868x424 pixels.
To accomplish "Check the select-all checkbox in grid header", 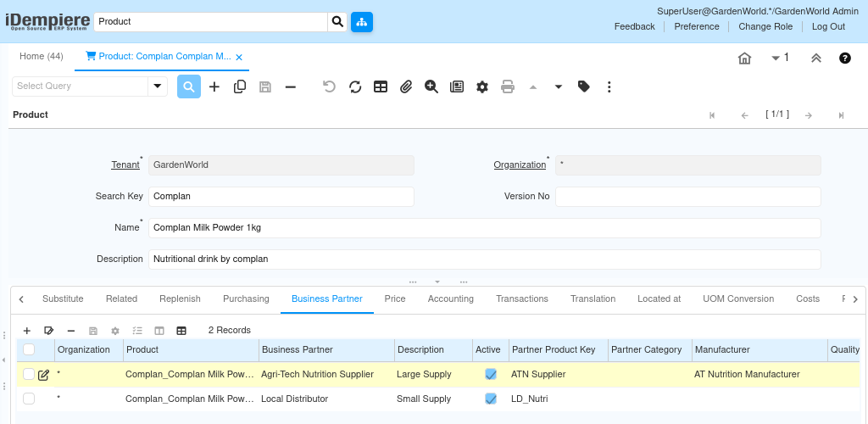I will (x=29, y=349).
